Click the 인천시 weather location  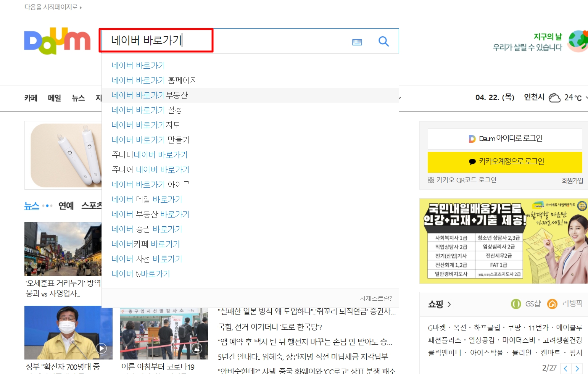tap(534, 97)
